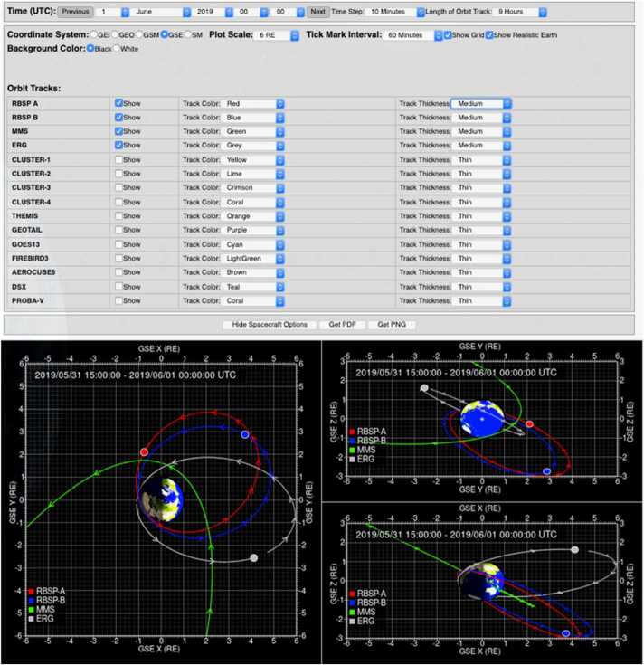Uncheck Show for ERG track
Screen dimensions: 644x665
[x=119, y=145]
